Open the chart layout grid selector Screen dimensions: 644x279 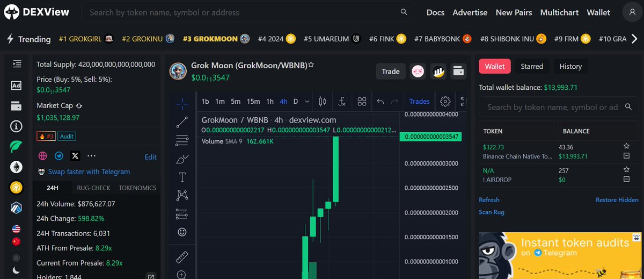(x=362, y=101)
